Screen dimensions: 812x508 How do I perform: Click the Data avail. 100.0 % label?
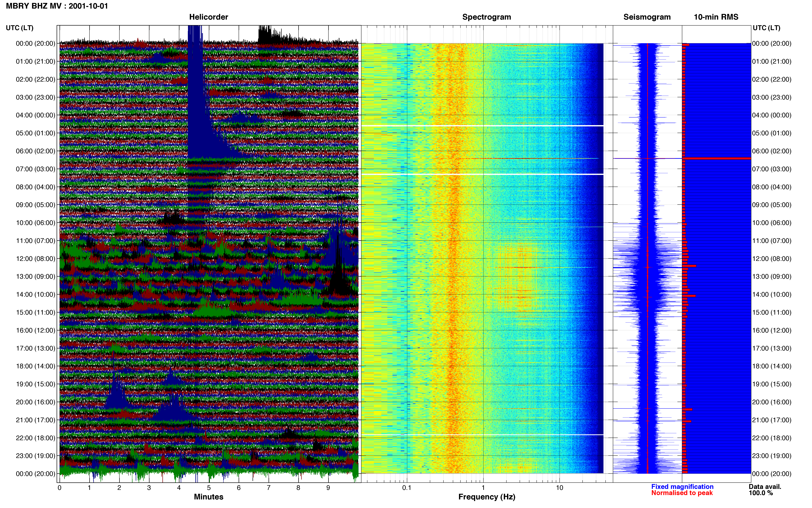(x=765, y=490)
